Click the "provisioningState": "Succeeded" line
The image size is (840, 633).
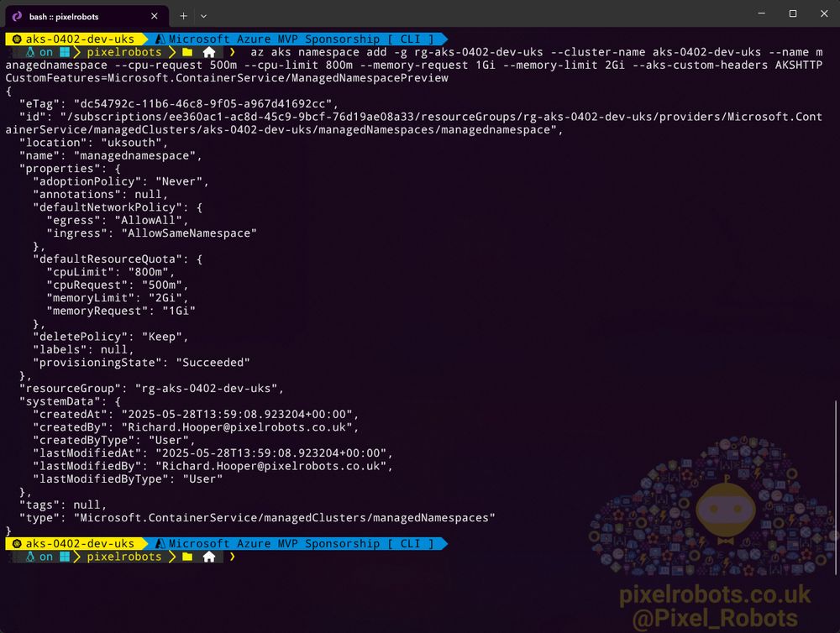coord(141,363)
